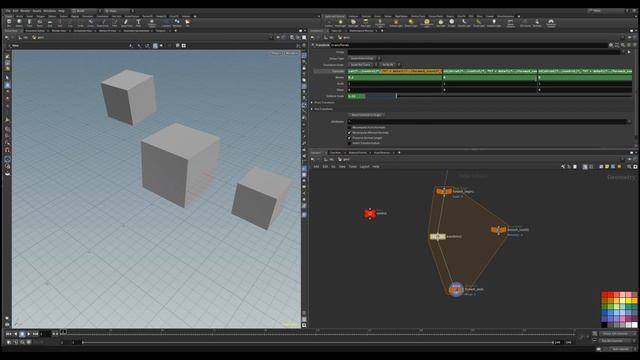Select the Sphere shelf tool
640x360 pixels.
(x=19, y=23)
